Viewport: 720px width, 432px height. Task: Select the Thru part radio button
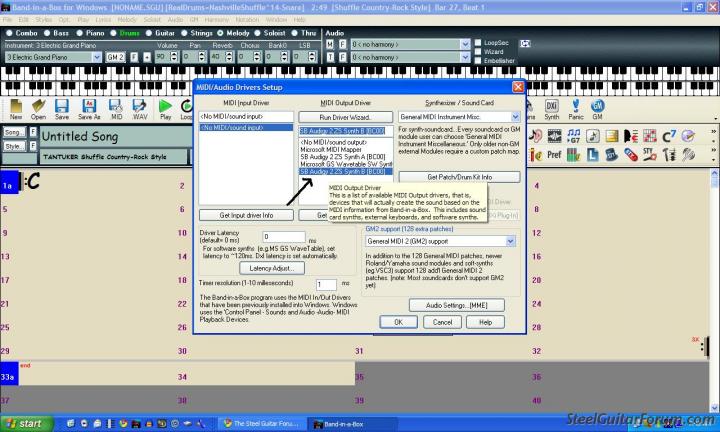[x=294, y=33]
